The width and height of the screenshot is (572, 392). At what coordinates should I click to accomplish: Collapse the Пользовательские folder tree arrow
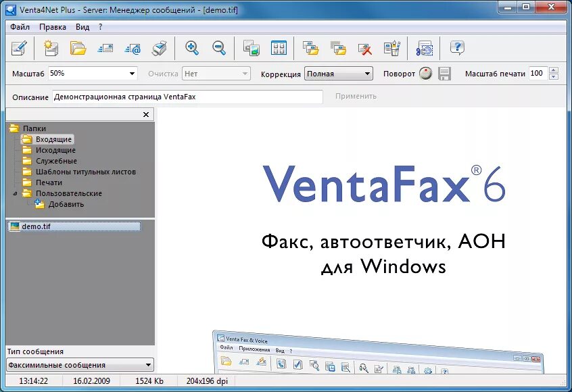[15, 193]
